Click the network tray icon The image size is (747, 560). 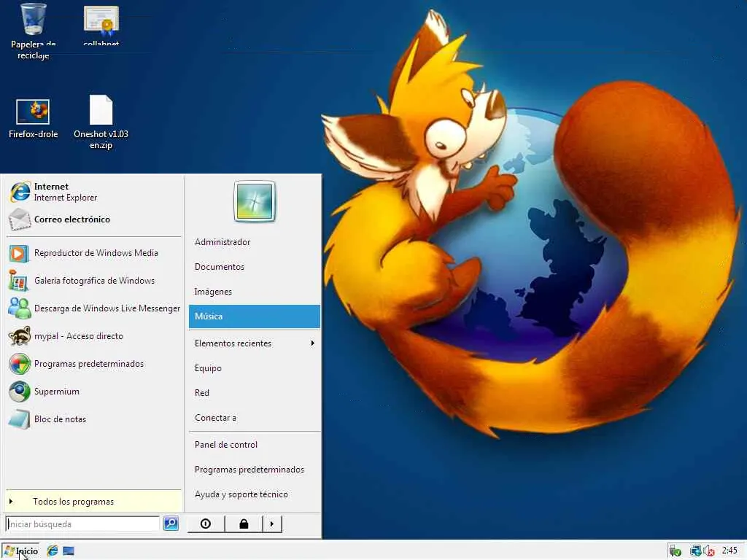point(695,551)
